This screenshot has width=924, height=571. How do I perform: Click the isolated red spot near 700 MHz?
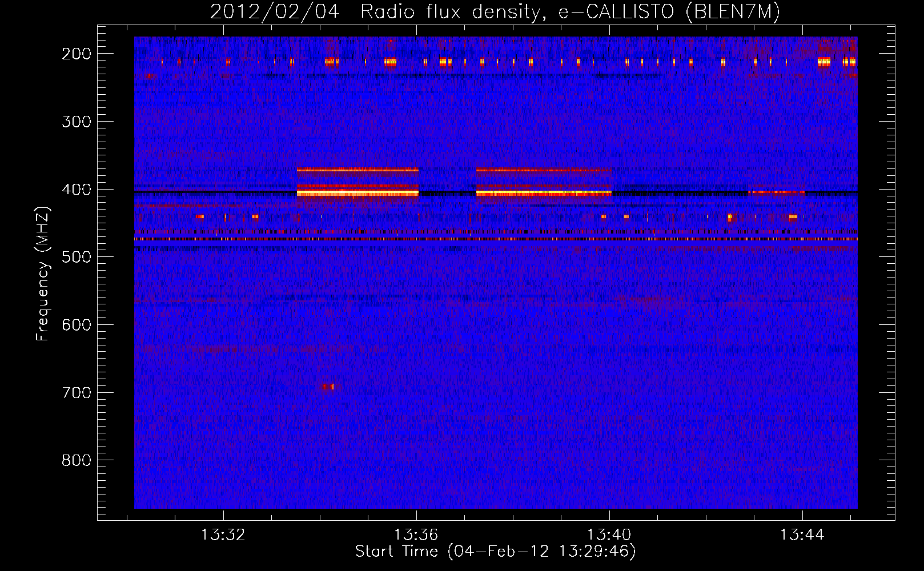[328, 387]
